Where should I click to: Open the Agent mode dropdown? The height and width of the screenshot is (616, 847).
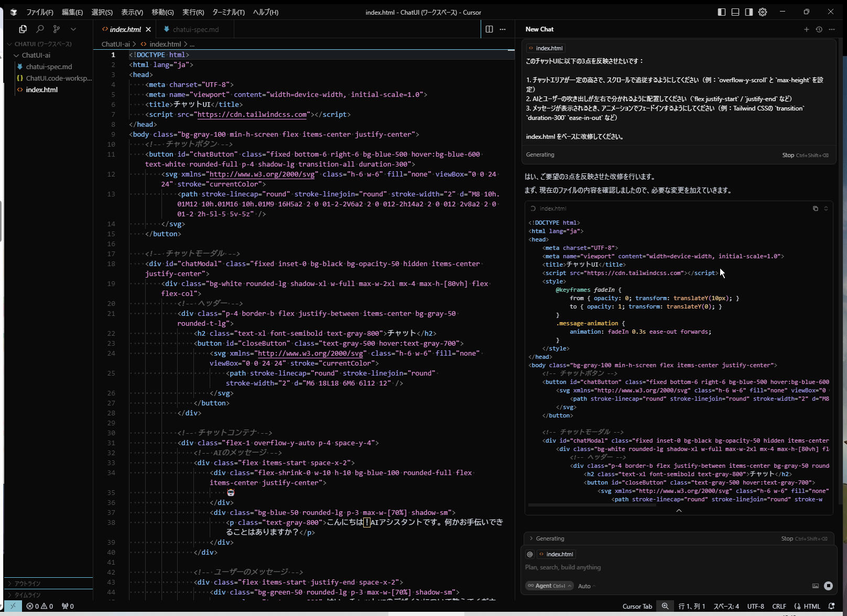pyautogui.click(x=549, y=586)
